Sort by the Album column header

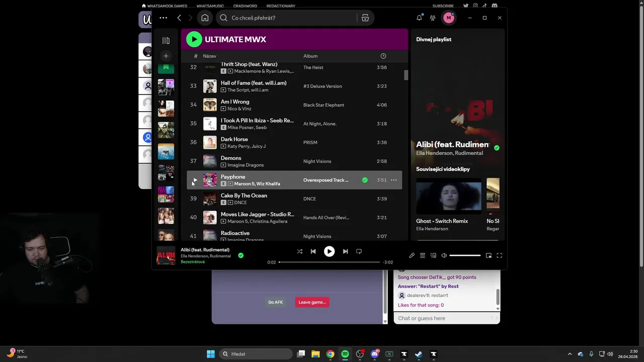pyautogui.click(x=310, y=56)
